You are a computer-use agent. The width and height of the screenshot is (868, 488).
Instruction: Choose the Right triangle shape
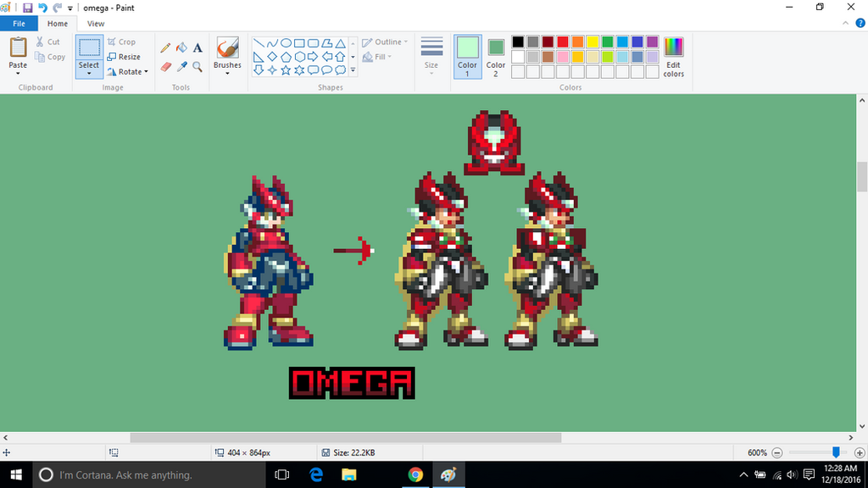pyautogui.click(x=259, y=57)
